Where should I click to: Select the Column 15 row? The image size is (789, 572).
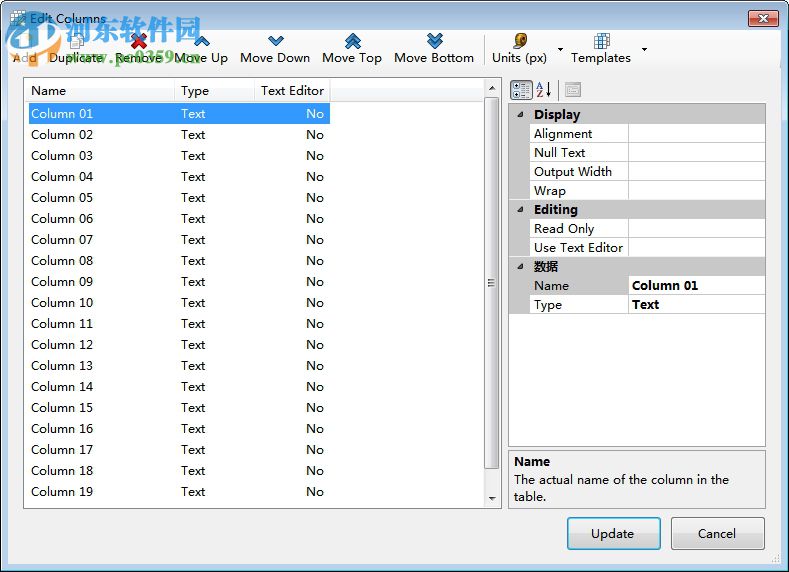179,408
